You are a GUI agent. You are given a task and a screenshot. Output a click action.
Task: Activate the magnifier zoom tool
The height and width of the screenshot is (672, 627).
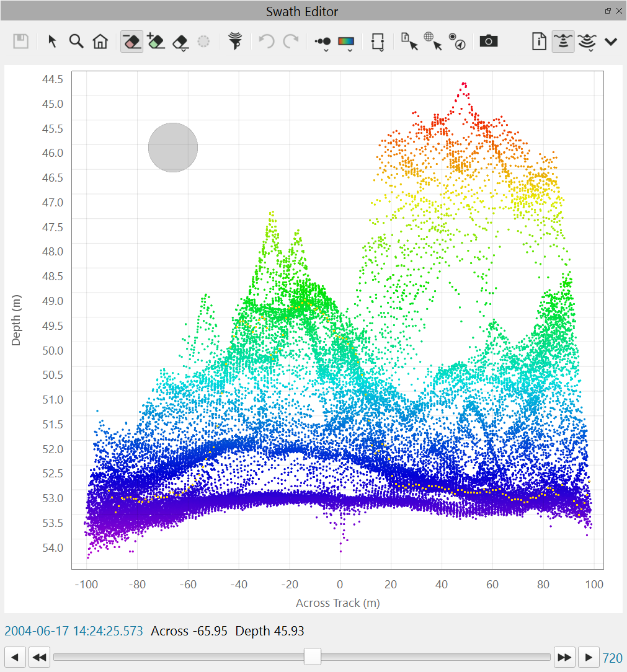coord(76,42)
